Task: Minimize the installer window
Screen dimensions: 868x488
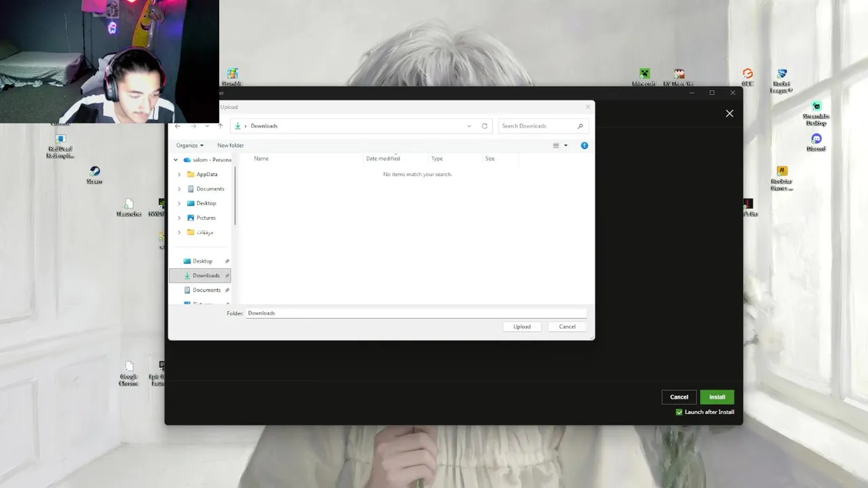Action: click(691, 93)
